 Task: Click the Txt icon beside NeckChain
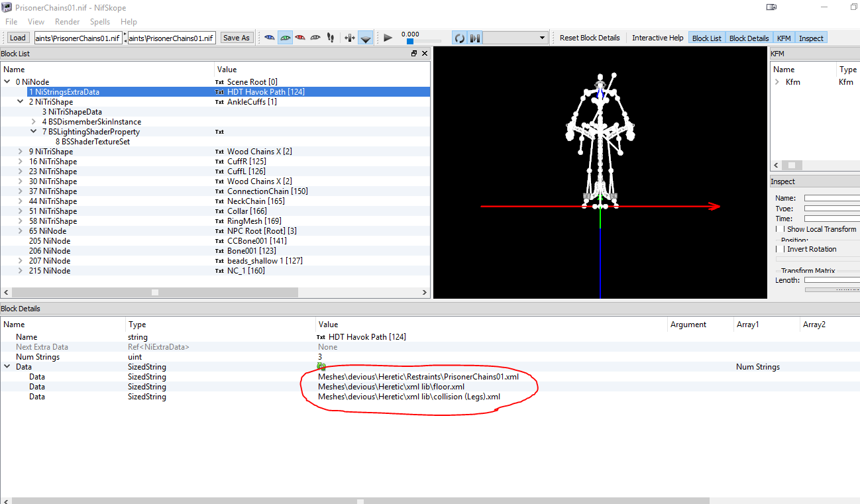pos(219,201)
